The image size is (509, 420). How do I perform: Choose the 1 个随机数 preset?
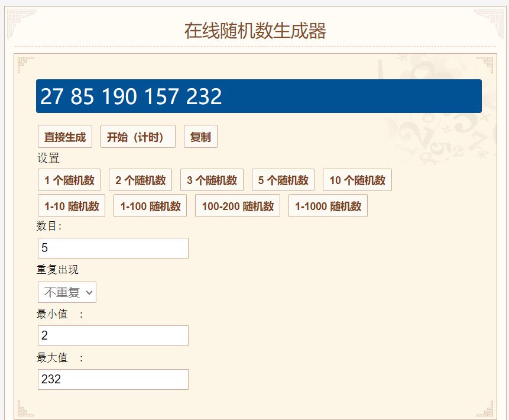tap(69, 180)
